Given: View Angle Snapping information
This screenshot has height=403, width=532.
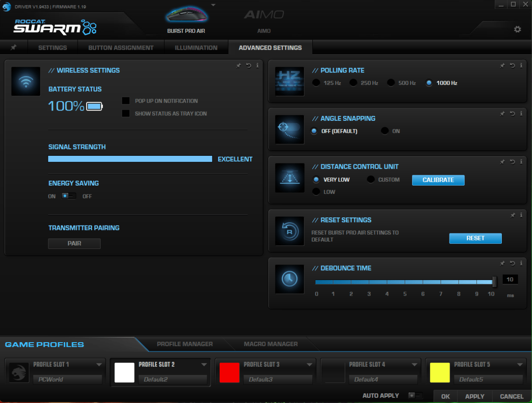Looking at the screenshot, I should (x=521, y=113).
